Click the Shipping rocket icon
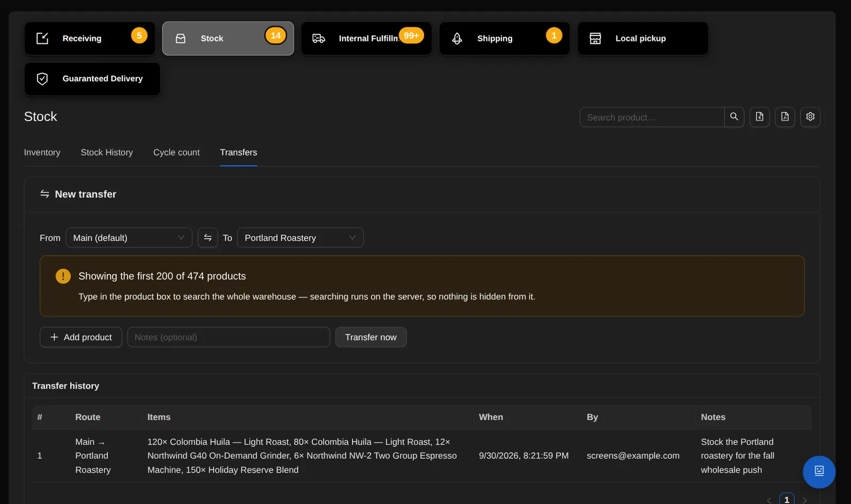The height and width of the screenshot is (504, 851). click(457, 38)
